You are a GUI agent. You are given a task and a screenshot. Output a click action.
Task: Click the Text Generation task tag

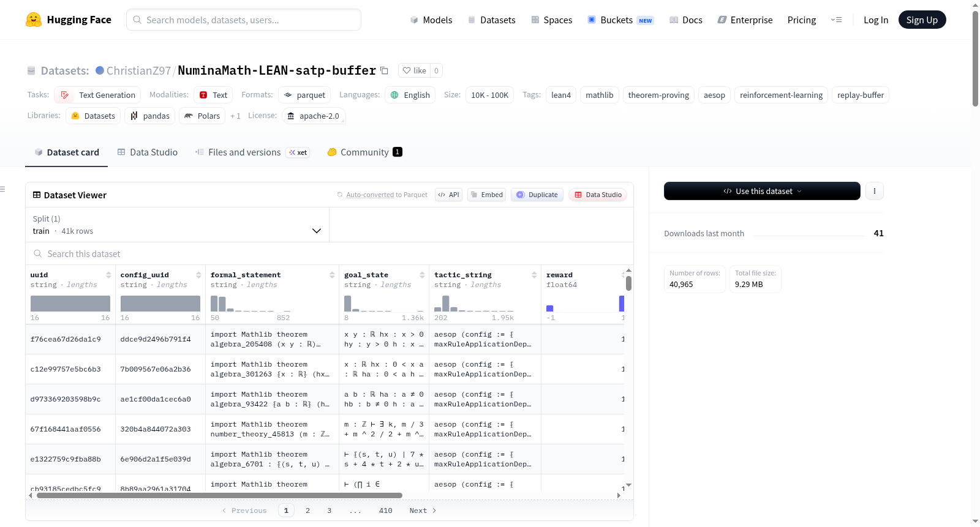point(97,95)
